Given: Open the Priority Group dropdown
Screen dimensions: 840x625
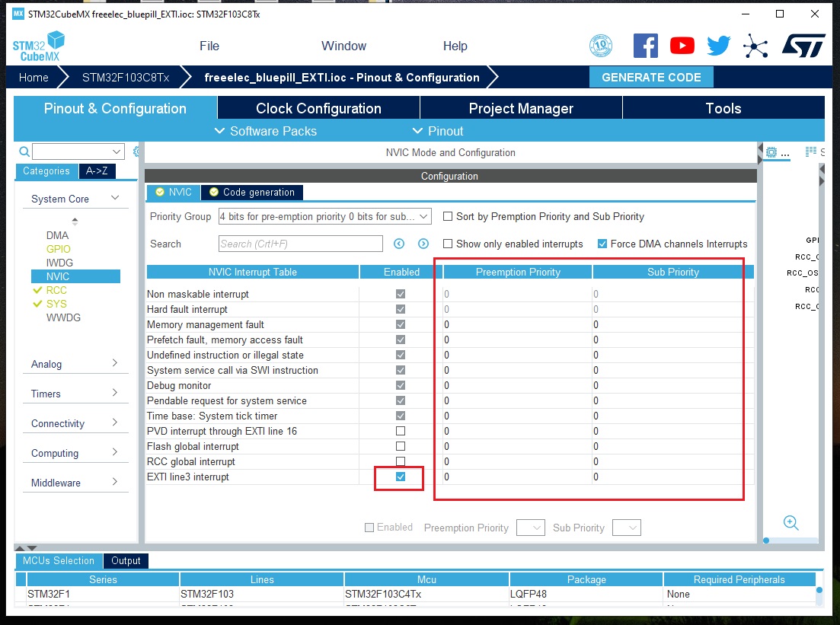Looking at the screenshot, I should [x=325, y=216].
